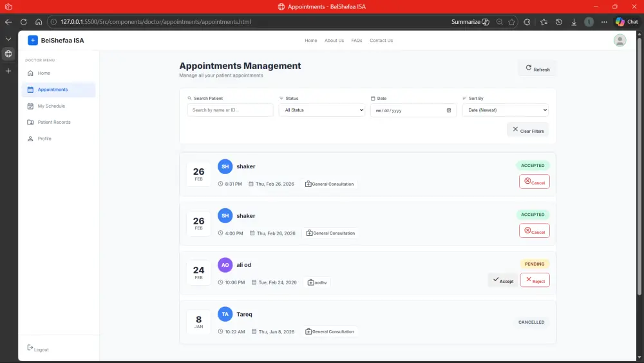Open Home in the top navigation
The height and width of the screenshot is (363, 644).
(x=311, y=40)
